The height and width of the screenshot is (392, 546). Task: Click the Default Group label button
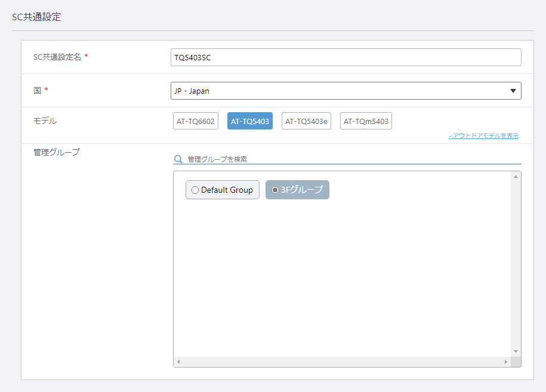click(x=222, y=190)
